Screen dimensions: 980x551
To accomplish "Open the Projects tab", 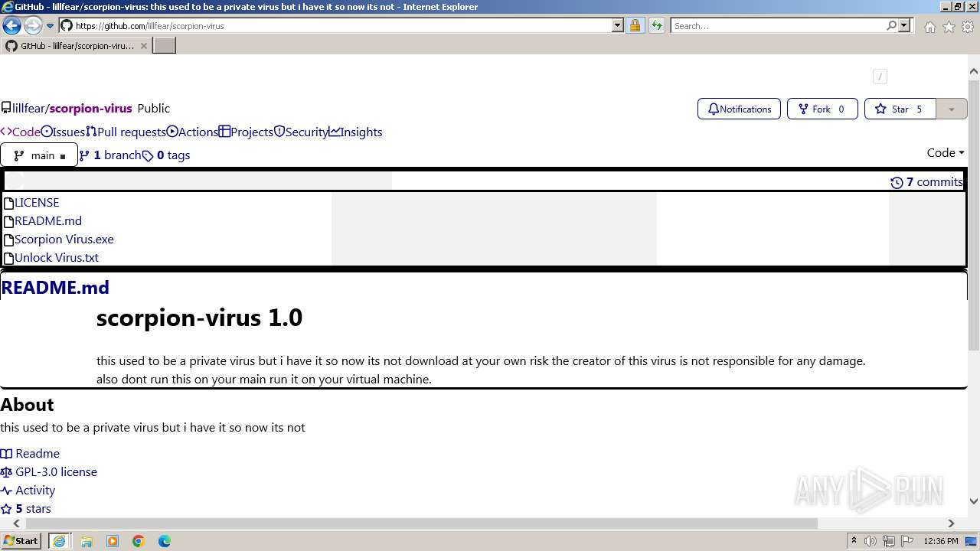I will (246, 132).
